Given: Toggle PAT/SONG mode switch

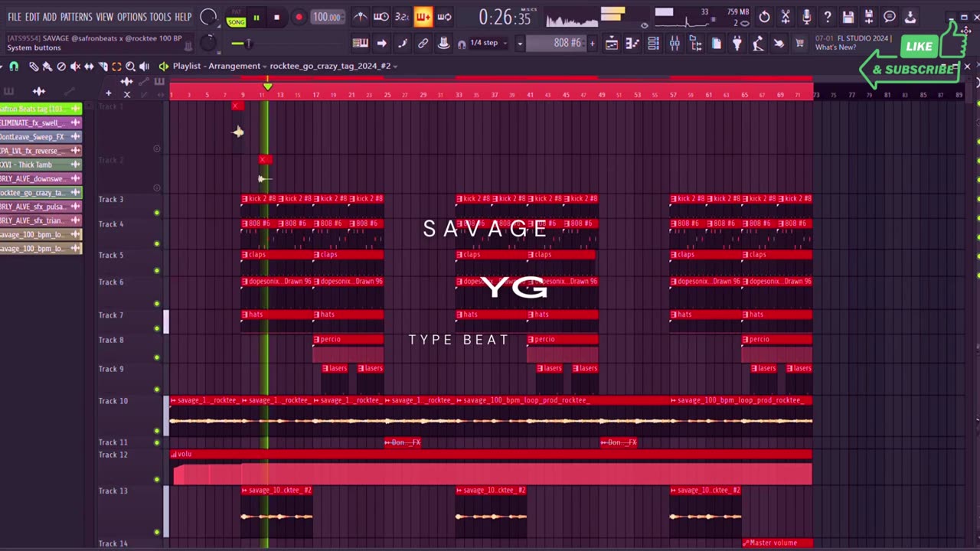Looking at the screenshot, I should click(x=236, y=18).
